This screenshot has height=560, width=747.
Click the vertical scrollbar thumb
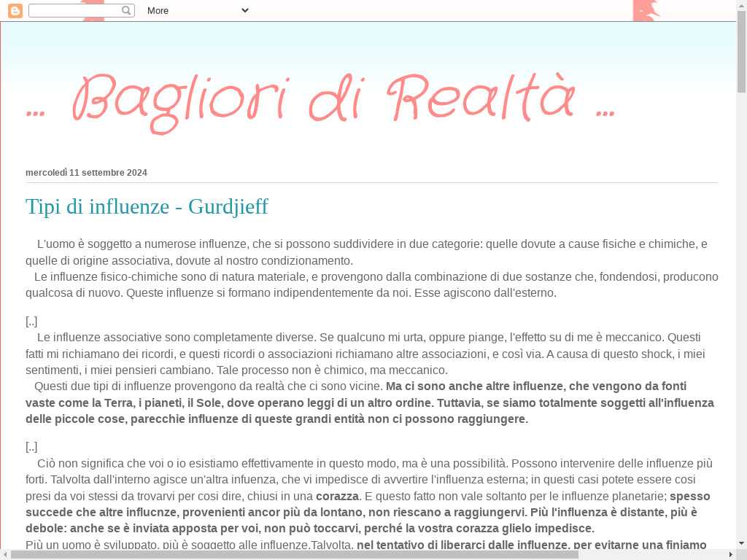click(x=741, y=52)
